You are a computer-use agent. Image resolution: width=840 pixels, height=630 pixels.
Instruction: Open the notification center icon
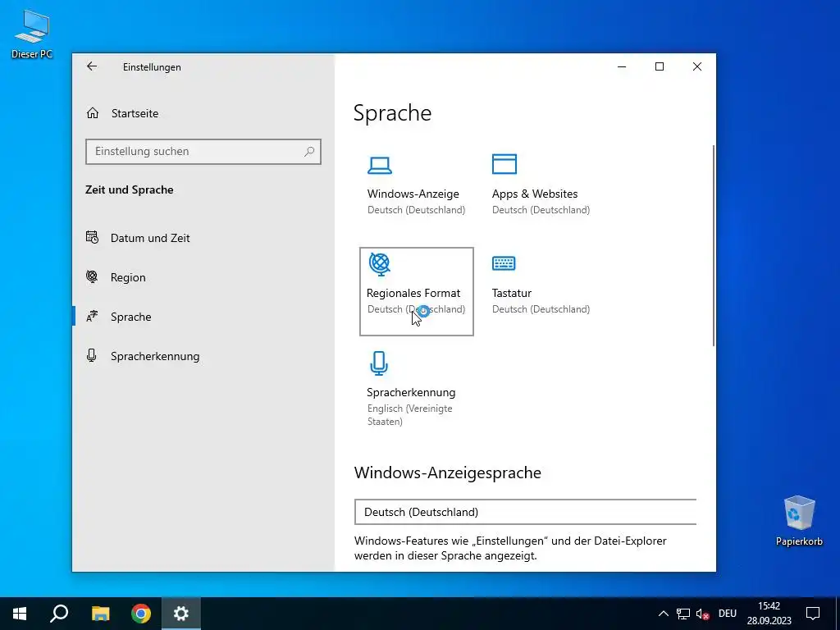(813, 614)
